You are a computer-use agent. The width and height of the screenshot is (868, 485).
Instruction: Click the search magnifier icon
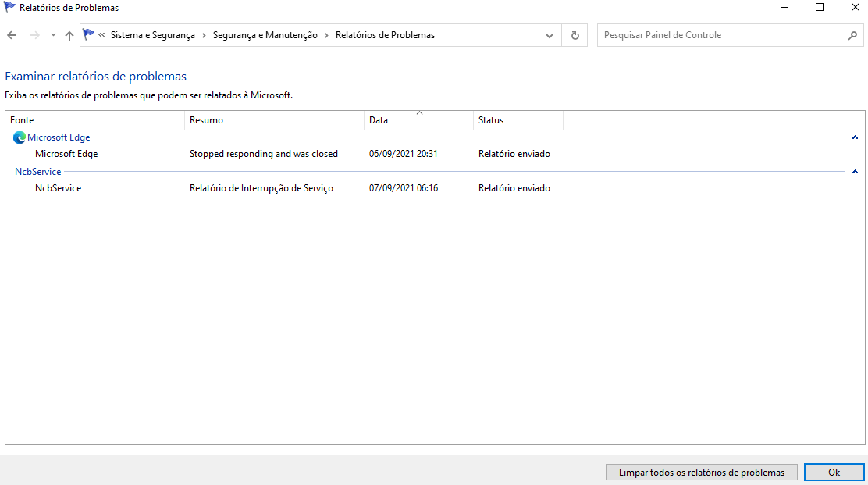(852, 35)
